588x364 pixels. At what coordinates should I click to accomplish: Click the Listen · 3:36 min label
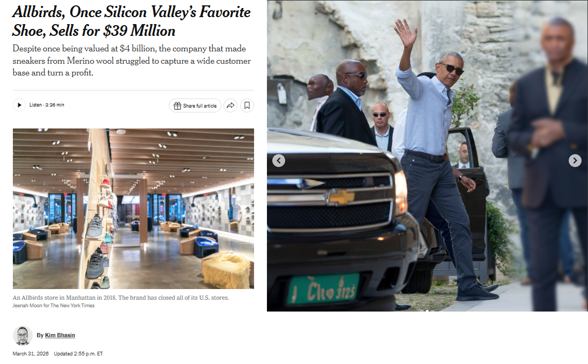pos(47,105)
